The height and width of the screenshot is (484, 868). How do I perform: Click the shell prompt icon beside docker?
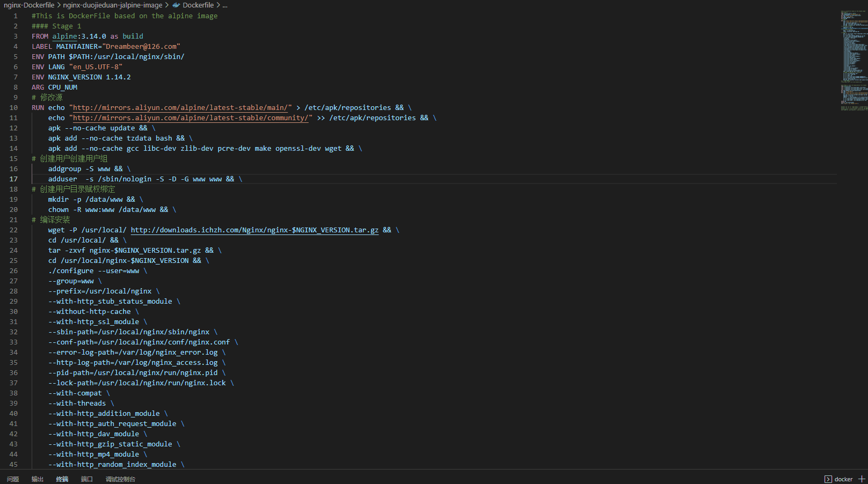click(829, 479)
